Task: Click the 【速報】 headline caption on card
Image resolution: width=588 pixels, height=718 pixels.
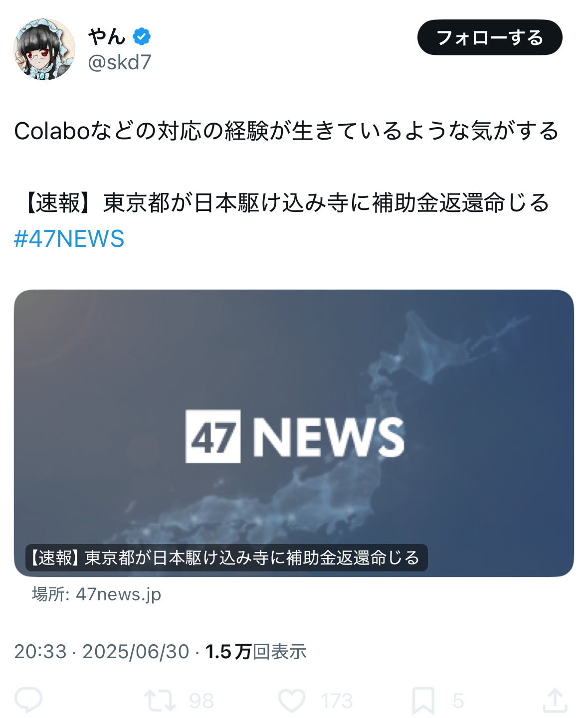Action: (x=226, y=557)
